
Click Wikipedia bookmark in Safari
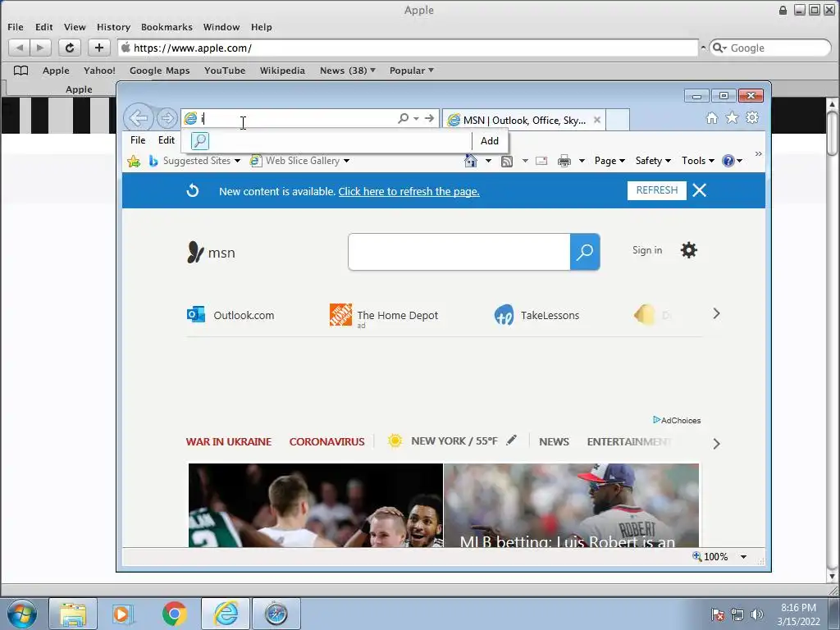282,71
